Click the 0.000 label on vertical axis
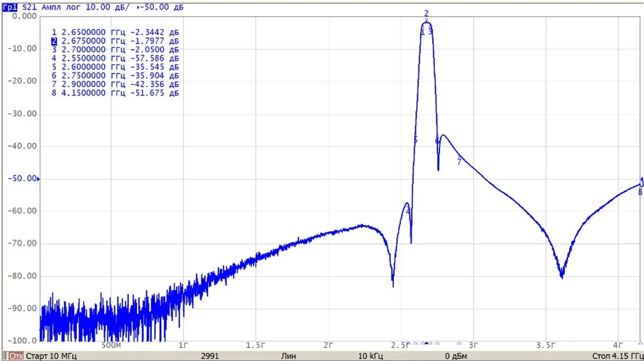644x361 pixels. pyautogui.click(x=25, y=16)
